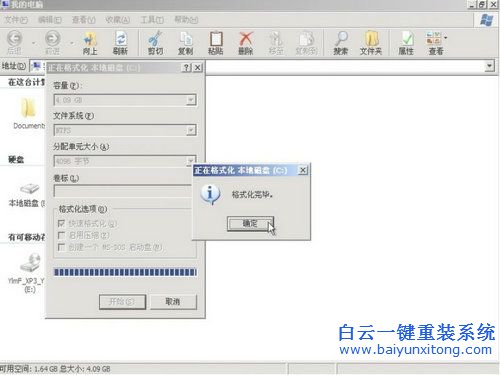Open the 查看(V) menu
This screenshot has width=500, height=375.
tap(84, 20)
